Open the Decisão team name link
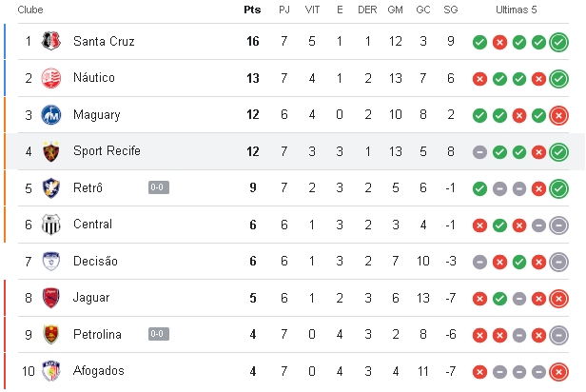 pos(95,261)
